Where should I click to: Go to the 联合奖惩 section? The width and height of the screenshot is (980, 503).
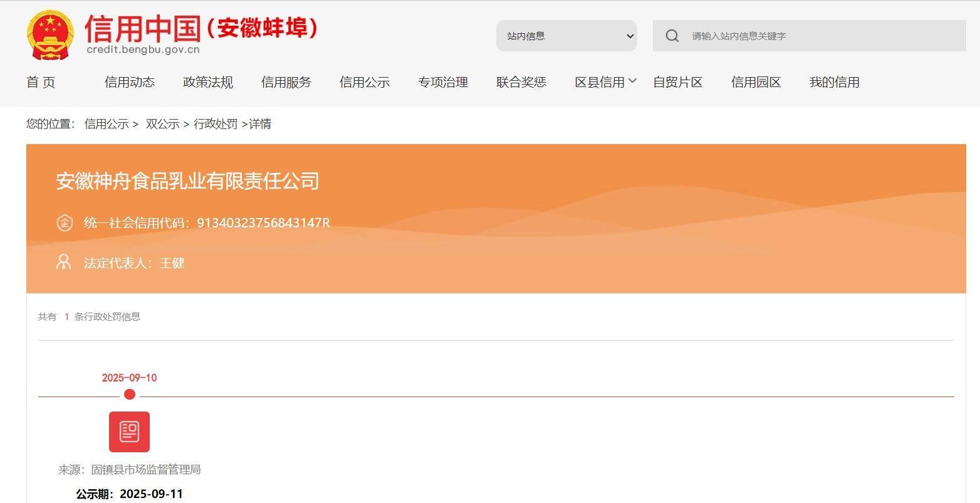tap(521, 81)
